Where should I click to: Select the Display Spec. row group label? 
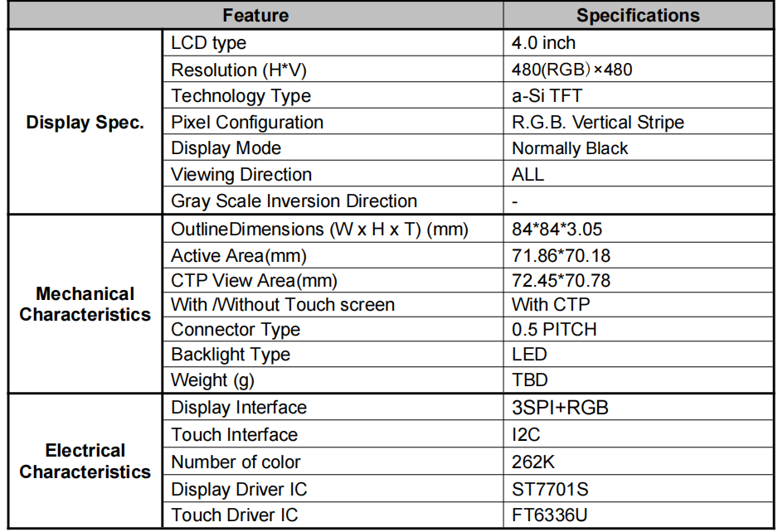pos(85,123)
